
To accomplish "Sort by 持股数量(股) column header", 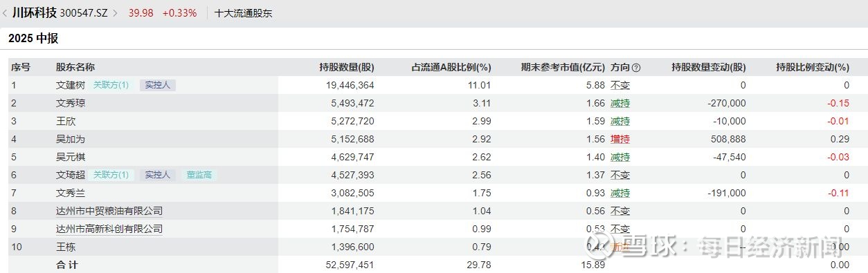I will (x=347, y=68).
